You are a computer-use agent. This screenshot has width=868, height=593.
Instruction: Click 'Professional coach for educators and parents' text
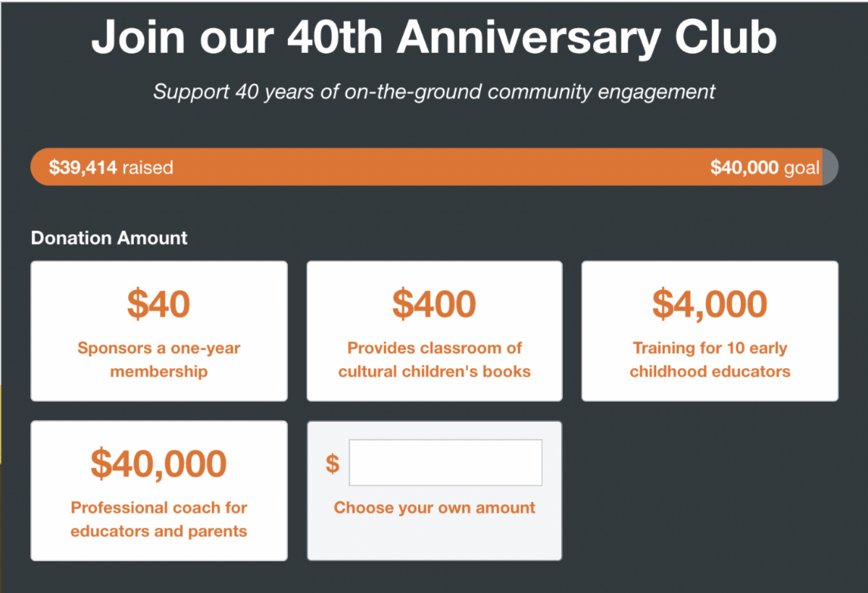158,519
